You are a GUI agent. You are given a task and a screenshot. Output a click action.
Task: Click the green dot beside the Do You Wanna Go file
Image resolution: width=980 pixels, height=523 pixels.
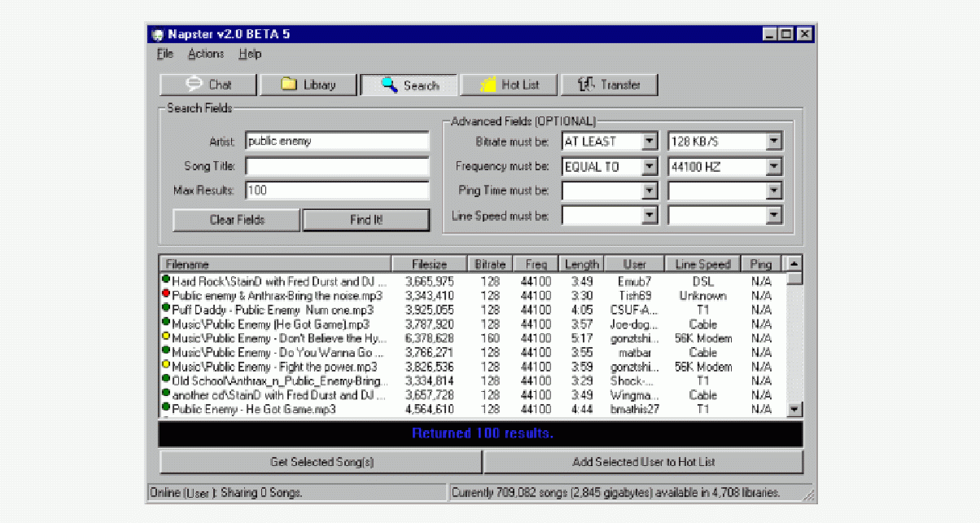pos(166,350)
